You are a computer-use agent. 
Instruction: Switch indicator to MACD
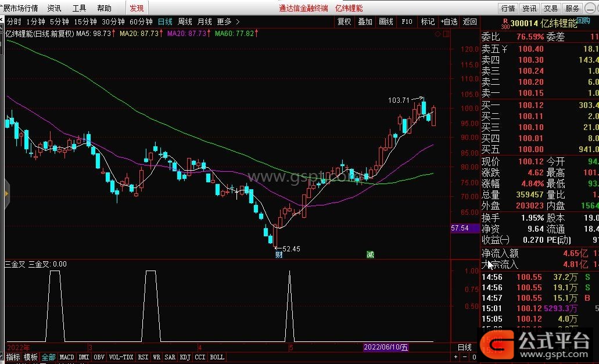67,357
